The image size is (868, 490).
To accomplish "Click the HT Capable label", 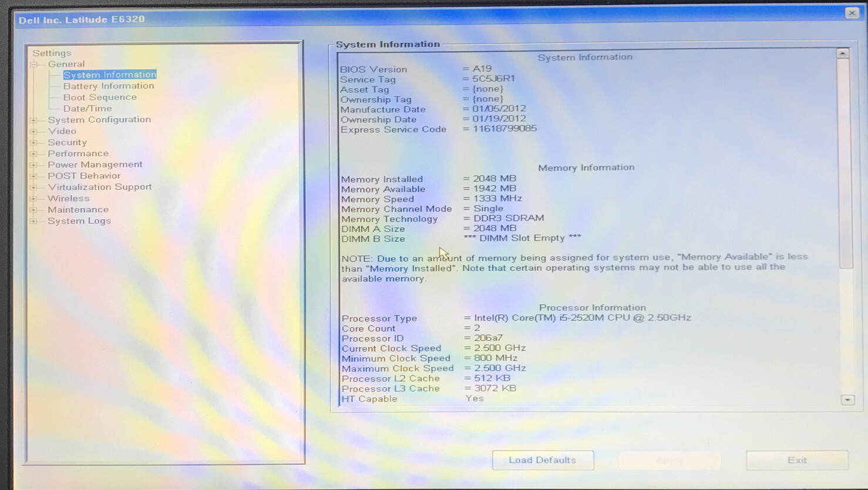I will coord(369,399).
